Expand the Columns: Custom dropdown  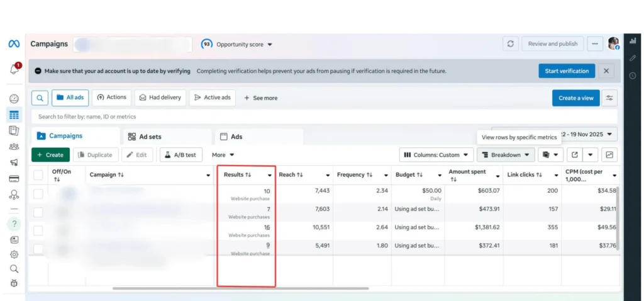pos(436,155)
